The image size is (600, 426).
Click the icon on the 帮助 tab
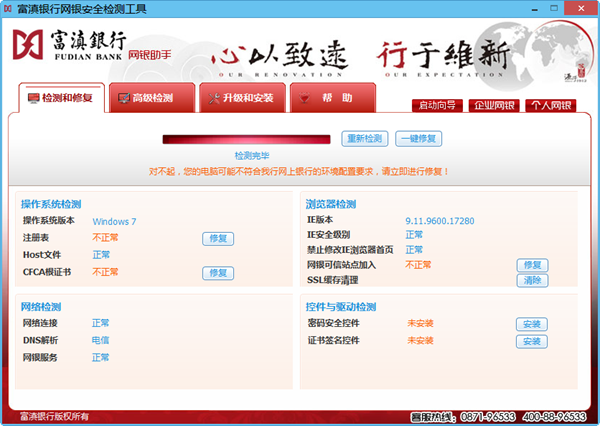click(305, 98)
